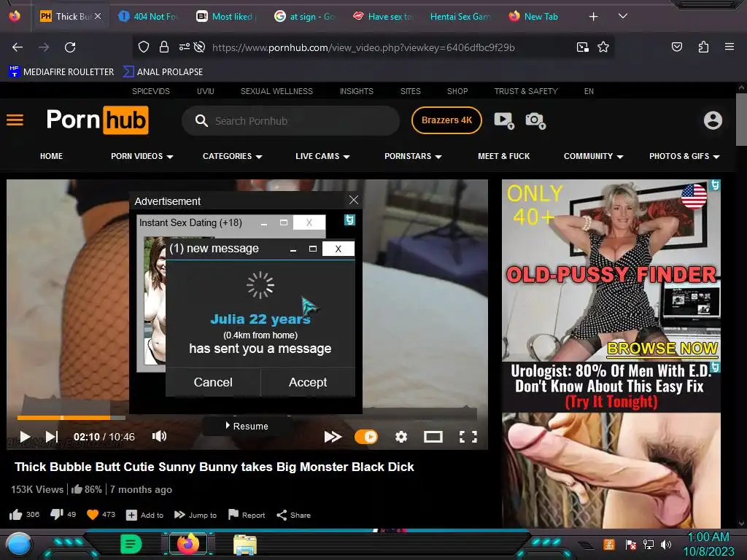This screenshot has width=747, height=560.
Task: Click the thumbs down dislike icon
Action: tap(57, 514)
